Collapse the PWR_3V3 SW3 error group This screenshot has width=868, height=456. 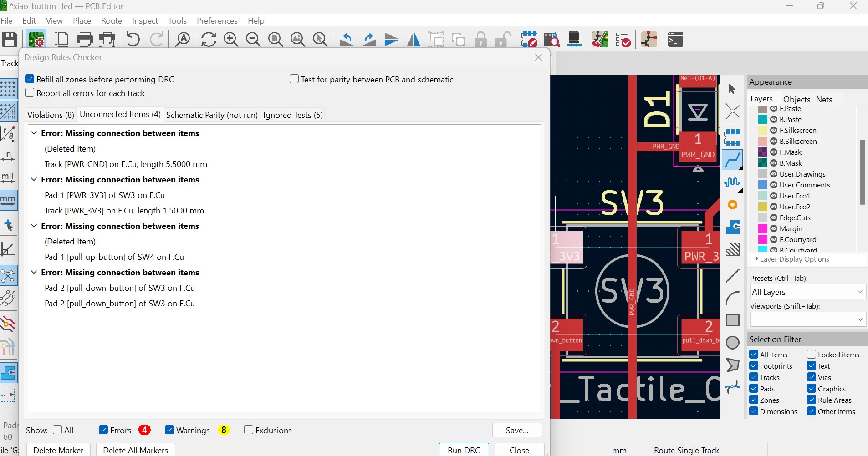pyautogui.click(x=34, y=180)
